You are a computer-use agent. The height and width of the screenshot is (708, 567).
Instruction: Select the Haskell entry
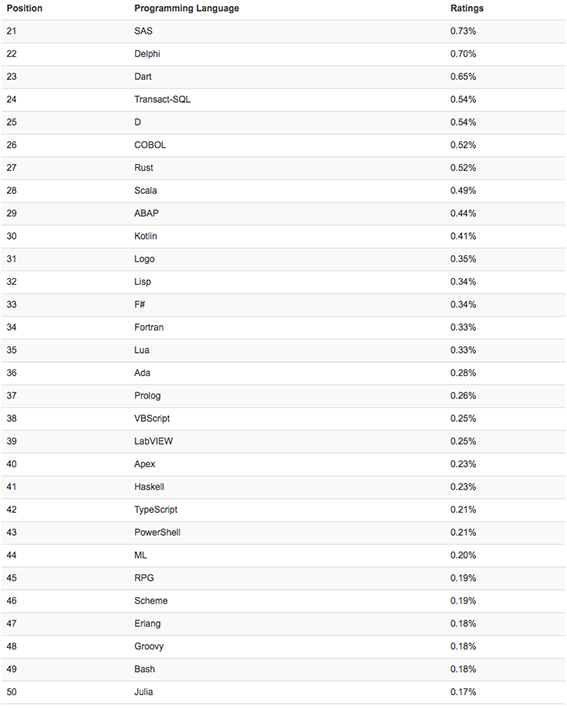[x=149, y=487]
